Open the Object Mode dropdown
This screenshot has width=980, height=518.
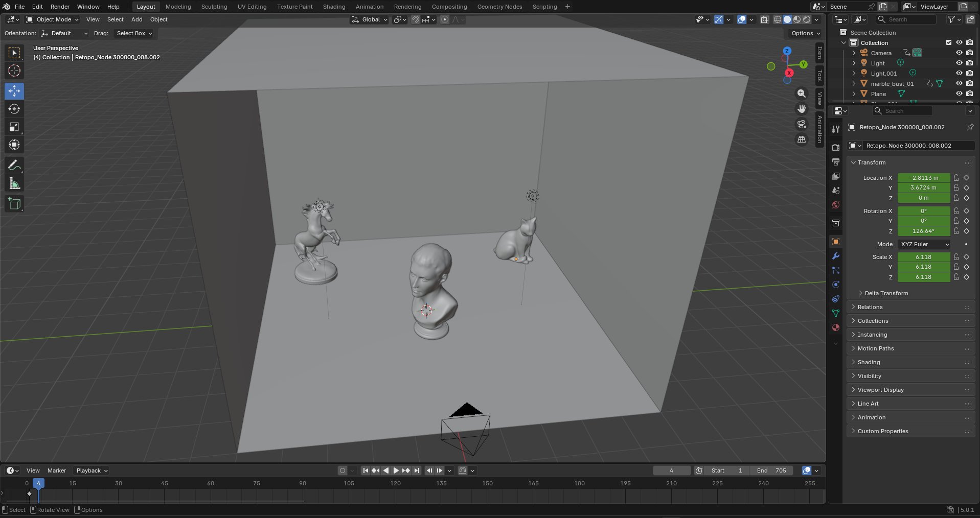pyautogui.click(x=53, y=19)
